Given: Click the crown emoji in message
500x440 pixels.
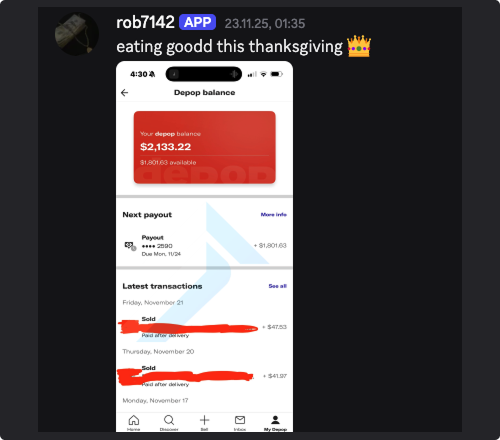Looking at the screenshot, I should (x=359, y=46).
